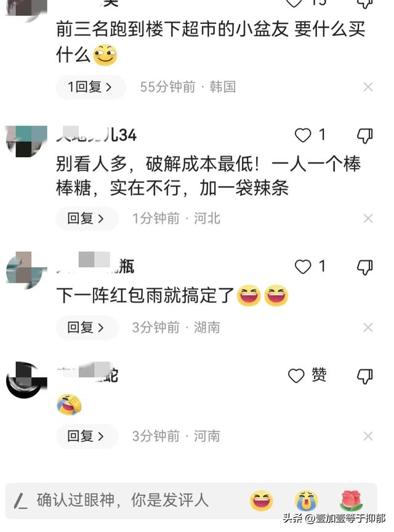This screenshot has width=394, height=532.
Task: Dislike the lollipop comment from Hebei
Action: pyautogui.click(x=365, y=135)
